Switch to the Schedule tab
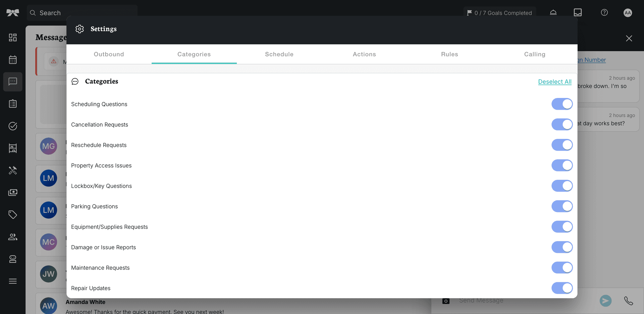The height and width of the screenshot is (314, 644). click(x=279, y=54)
